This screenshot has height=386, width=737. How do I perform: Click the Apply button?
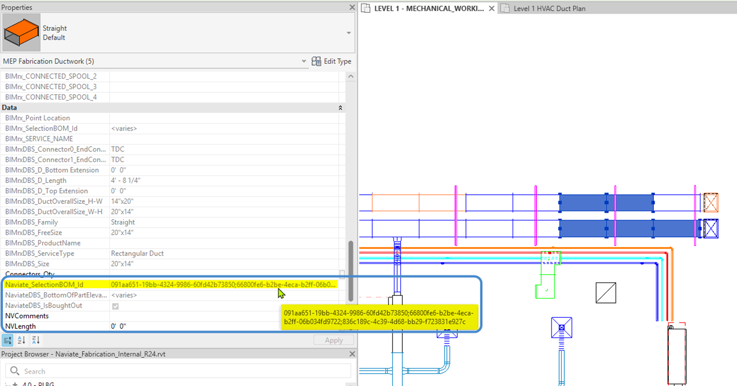coord(334,340)
